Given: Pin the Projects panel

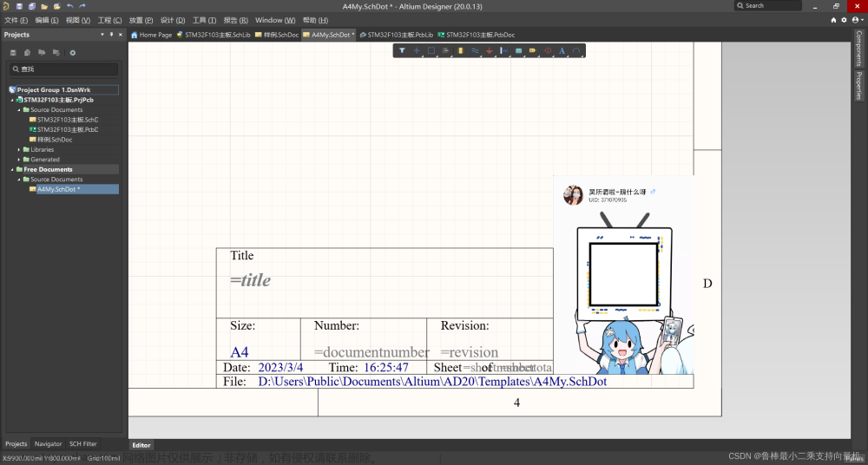Looking at the screenshot, I should 111,35.
